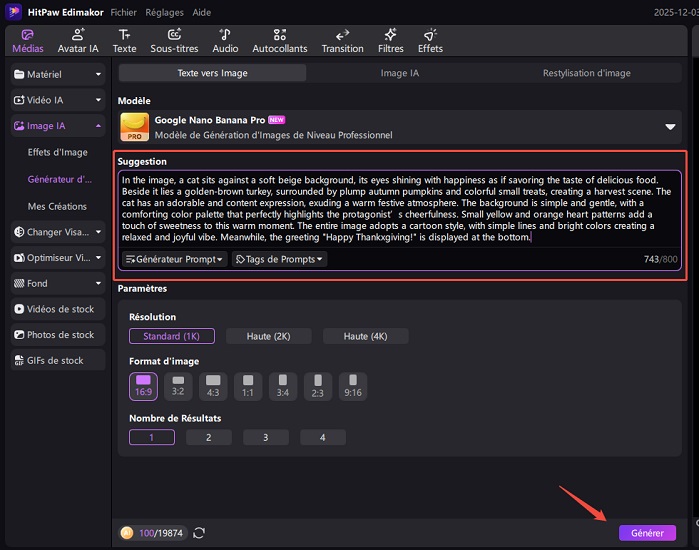Expand the model selection dropdown

pos(670,127)
